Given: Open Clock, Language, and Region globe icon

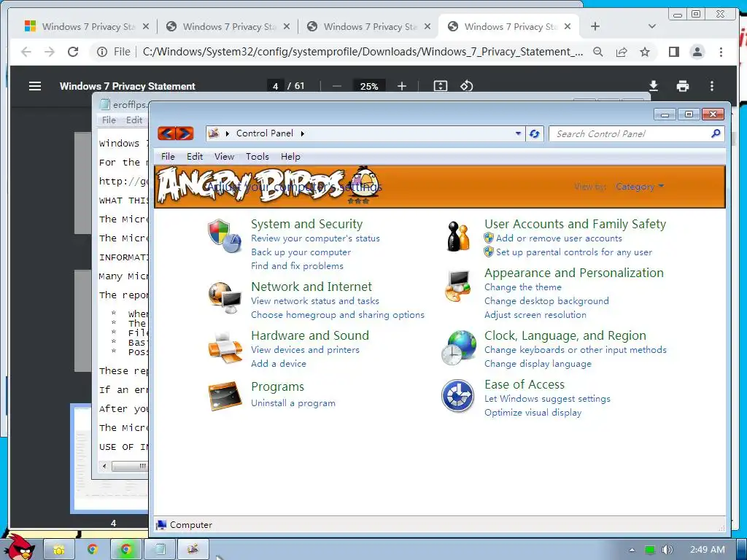Looking at the screenshot, I should tap(458, 348).
